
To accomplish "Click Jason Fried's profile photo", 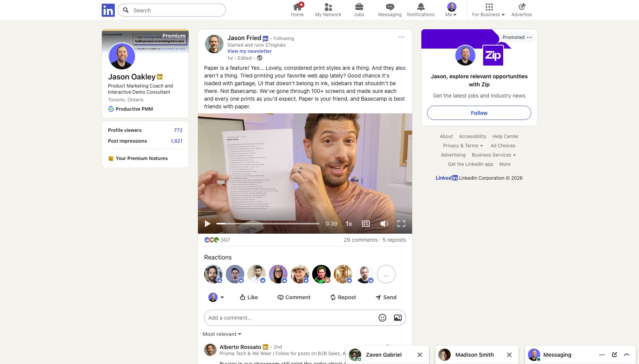I will [214, 44].
